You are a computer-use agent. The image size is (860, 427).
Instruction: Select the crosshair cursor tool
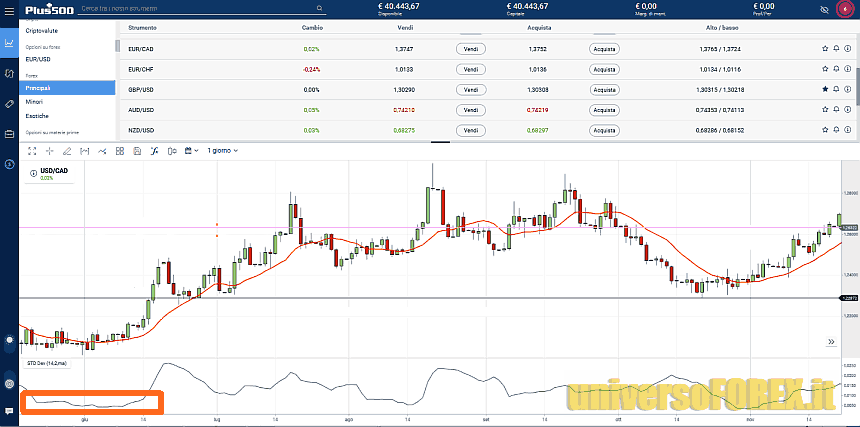pos(49,151)
